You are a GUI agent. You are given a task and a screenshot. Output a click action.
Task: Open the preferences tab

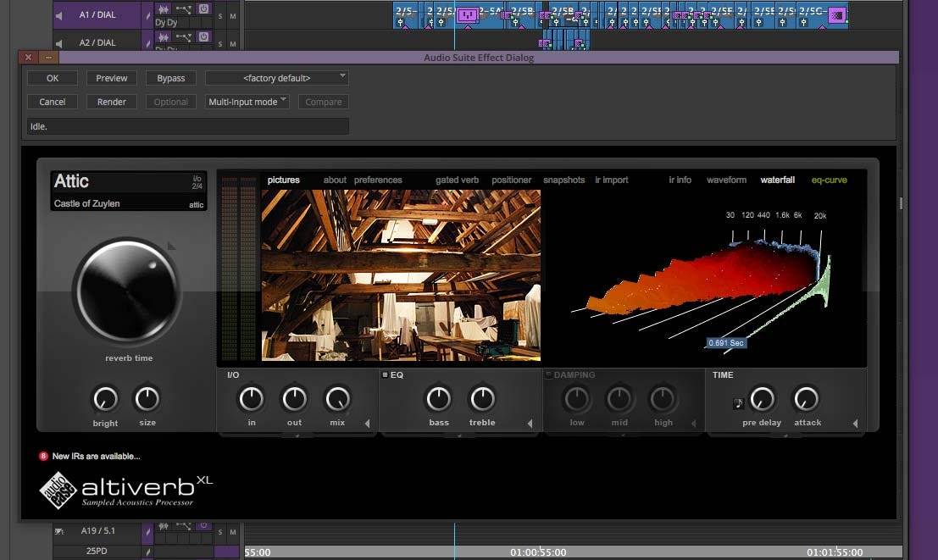378,180
